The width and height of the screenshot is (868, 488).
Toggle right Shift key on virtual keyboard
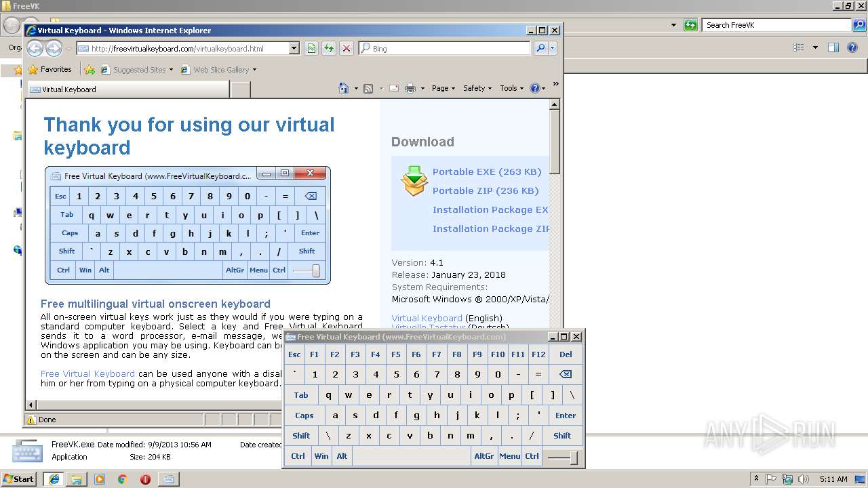[x=562, y=436]
